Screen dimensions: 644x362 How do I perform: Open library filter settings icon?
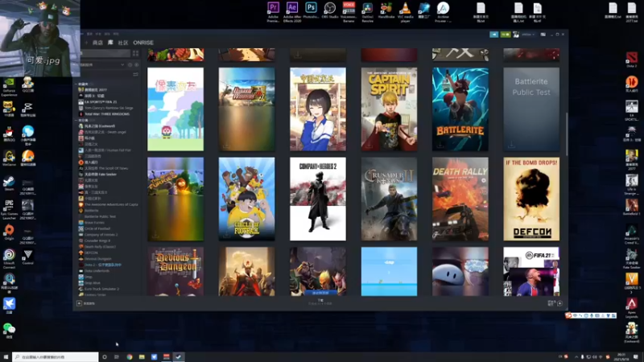[135, 74]
